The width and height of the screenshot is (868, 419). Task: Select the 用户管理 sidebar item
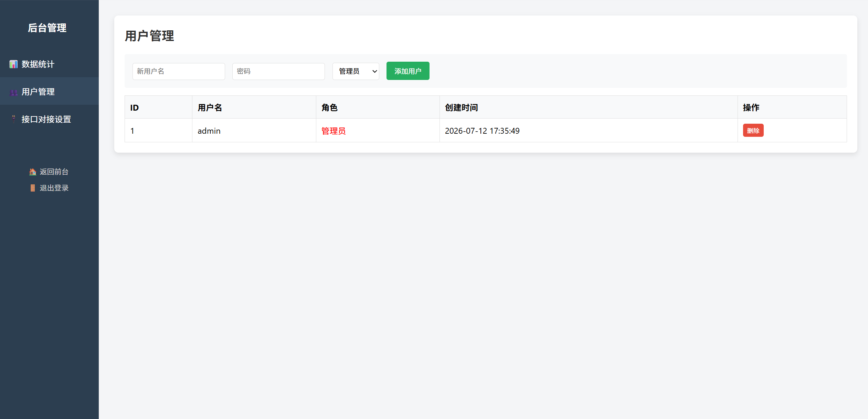pos(49,91)
